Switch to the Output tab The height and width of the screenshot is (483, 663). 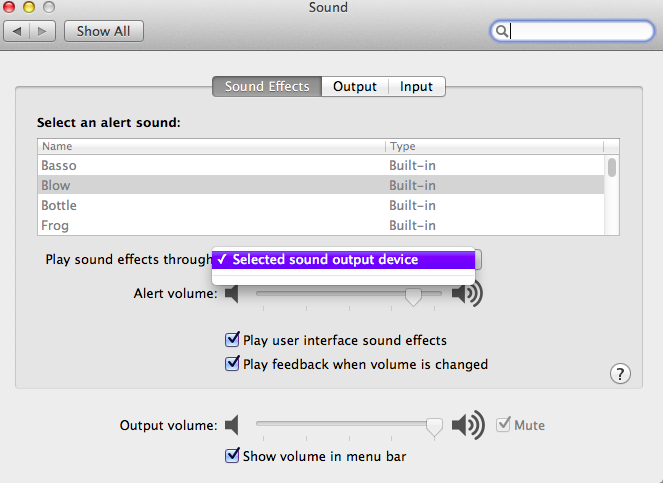click(355, 87)
